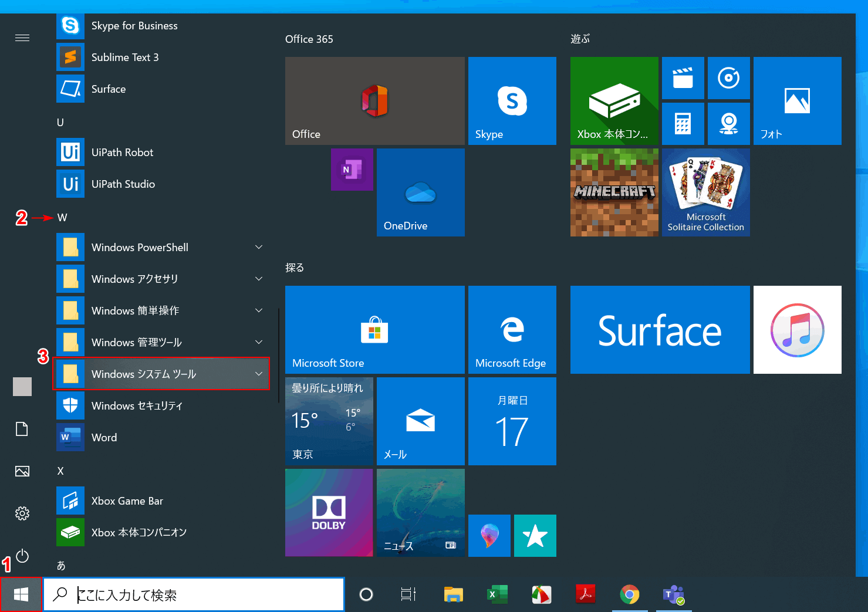This screenshot has width=868, height=612.
Task: Open the Microsoft Edge tile
Action: point(512,330)
